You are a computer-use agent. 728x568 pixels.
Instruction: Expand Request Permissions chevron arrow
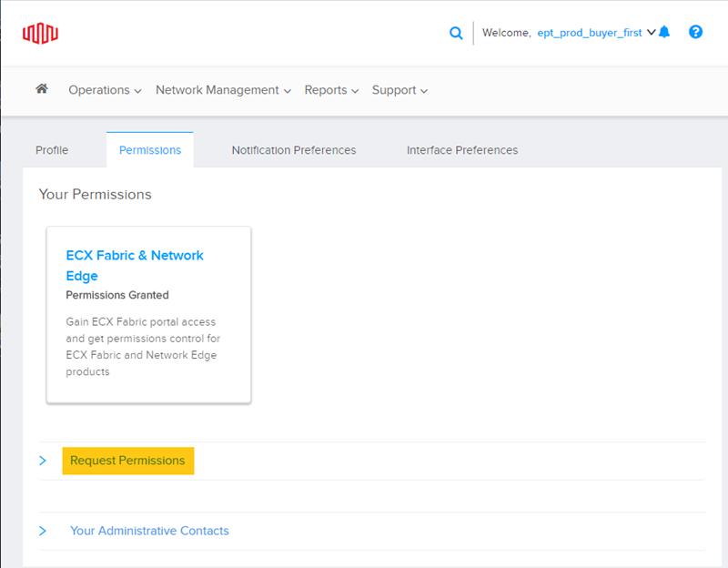click(x=43, y=461)
